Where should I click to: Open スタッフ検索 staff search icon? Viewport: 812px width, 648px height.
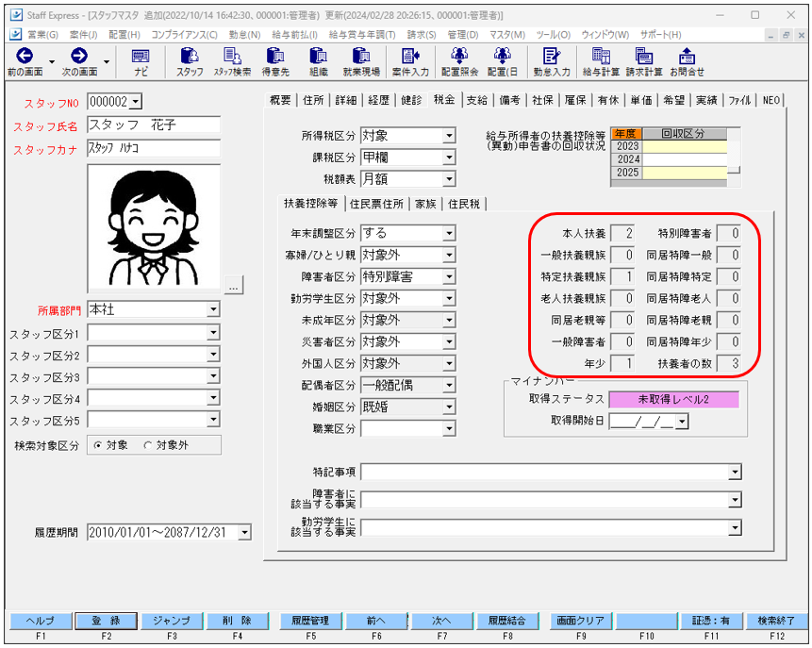pyautogui.click(x=233, y=61)
